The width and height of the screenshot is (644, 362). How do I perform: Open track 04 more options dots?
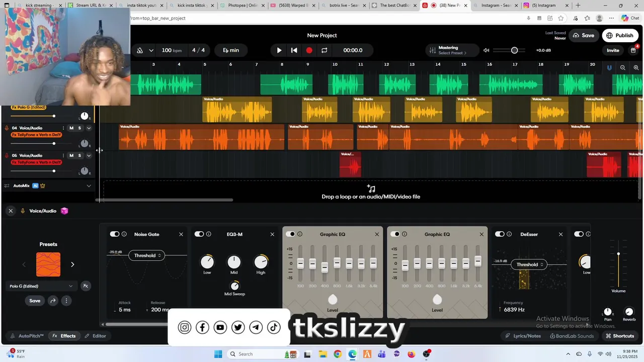[x=63, y=128]
